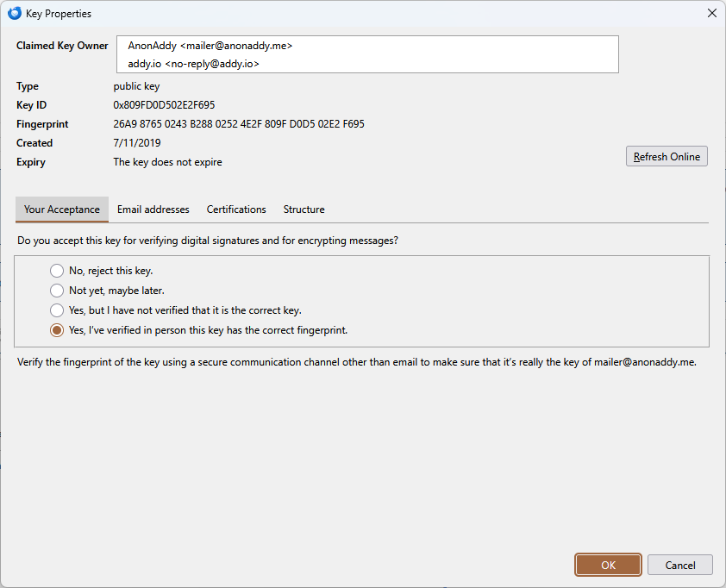Select "Yes, but I have not verified" option
Viewport: 726px width, 588px height.
click(x=58, y=310)
